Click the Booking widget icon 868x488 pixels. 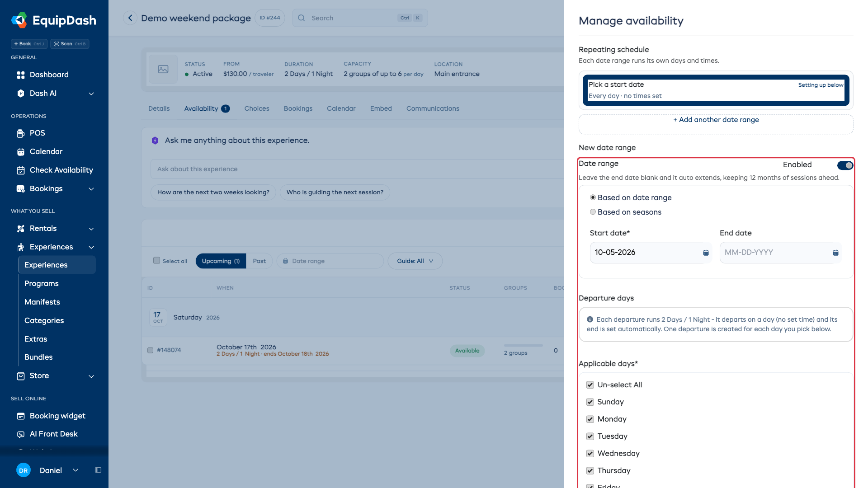point(21,416)
